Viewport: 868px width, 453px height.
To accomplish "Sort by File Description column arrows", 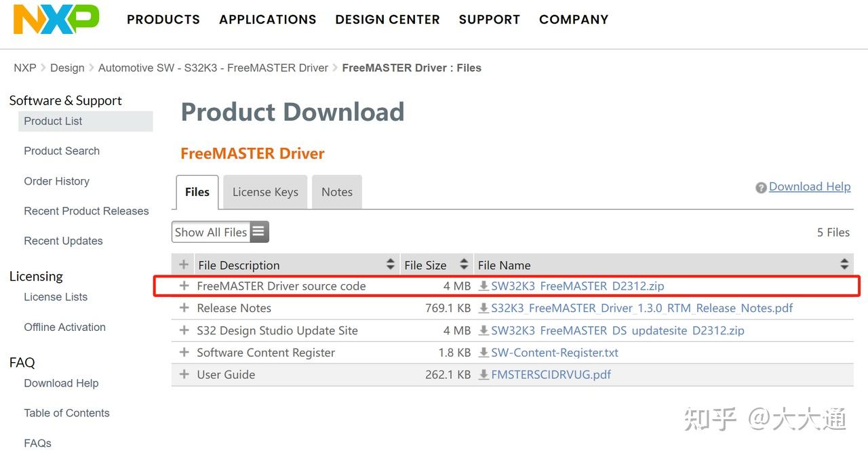I will (x=391, y=264).
